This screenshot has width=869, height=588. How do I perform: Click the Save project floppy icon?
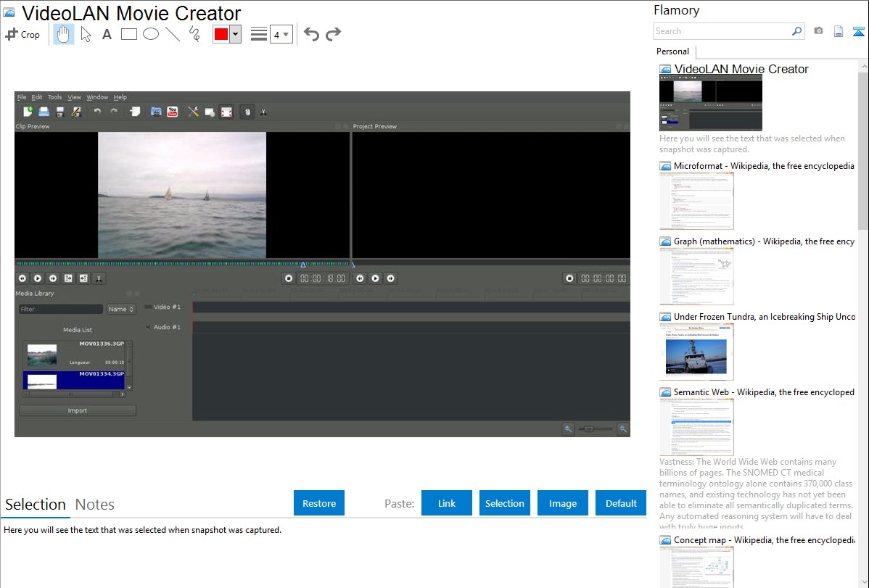[60, 112]
